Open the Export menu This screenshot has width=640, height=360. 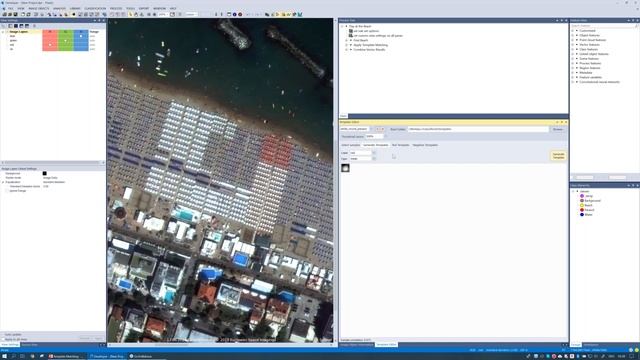click(144, 8)
